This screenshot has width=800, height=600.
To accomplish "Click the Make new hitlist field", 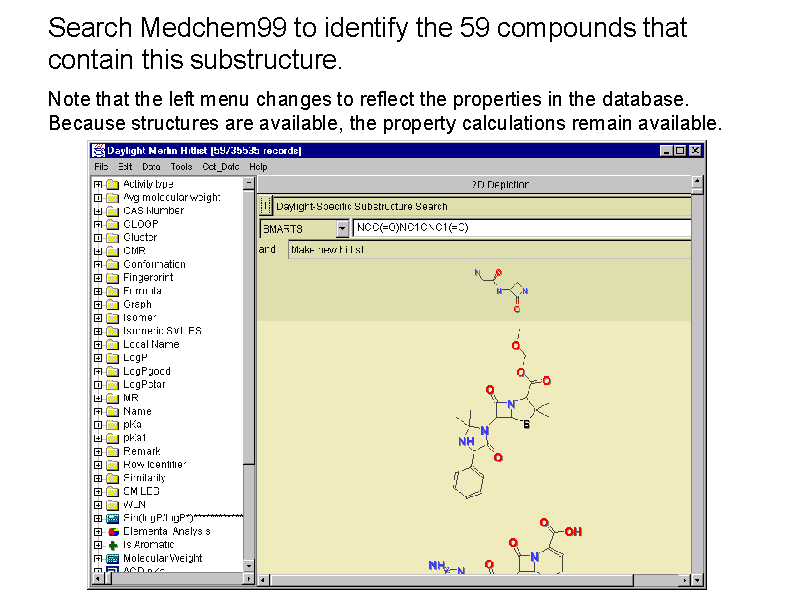I will pyautogui.click(x=488, y=250).
